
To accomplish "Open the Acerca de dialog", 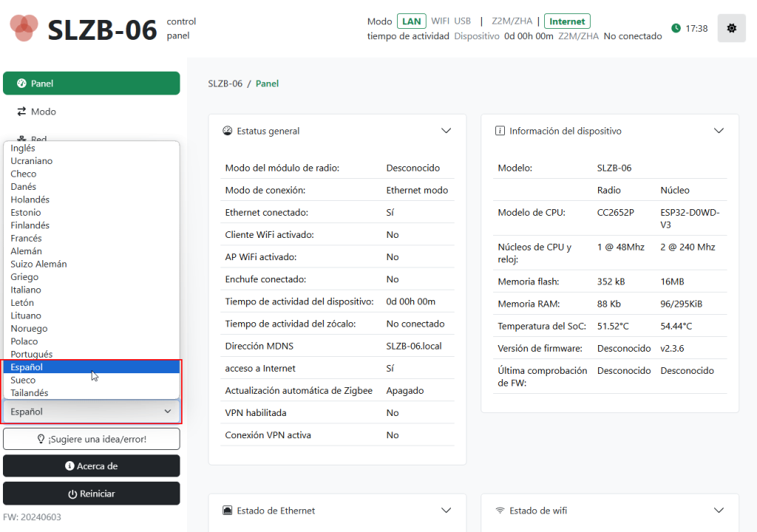I will 92,466.
